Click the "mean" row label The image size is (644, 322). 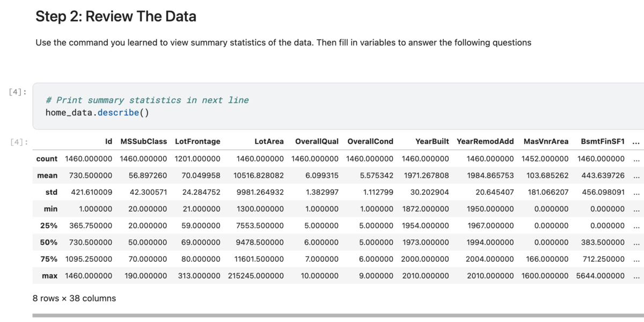[47, 175]
